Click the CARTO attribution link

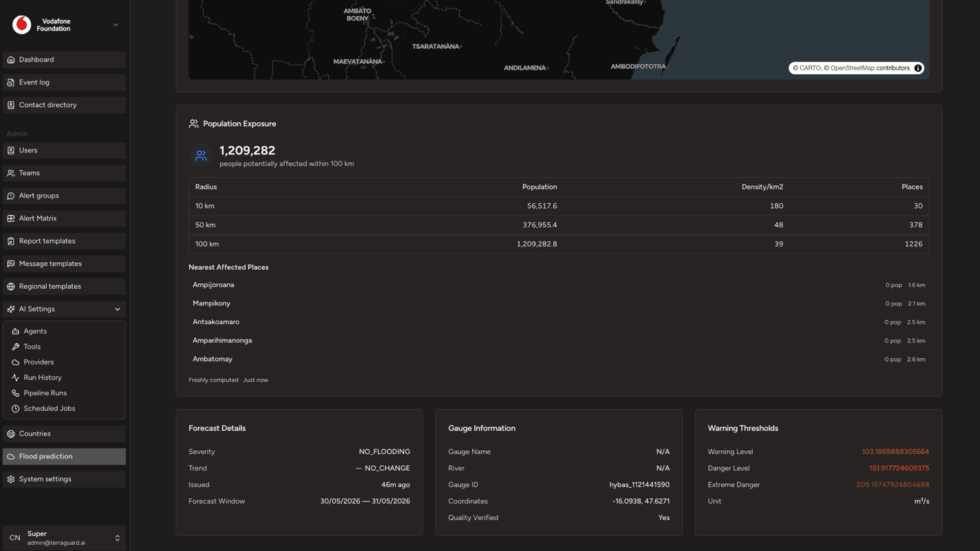(x=810, y=68)
